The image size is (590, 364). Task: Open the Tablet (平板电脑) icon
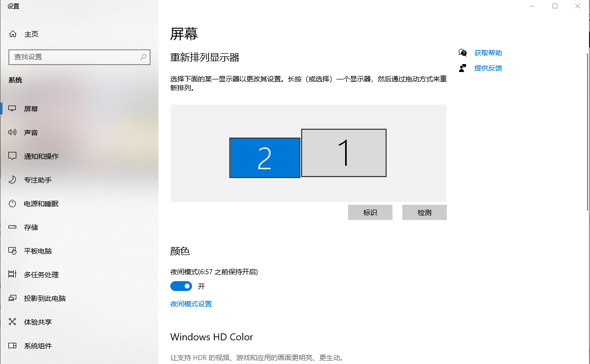[12, 251]
